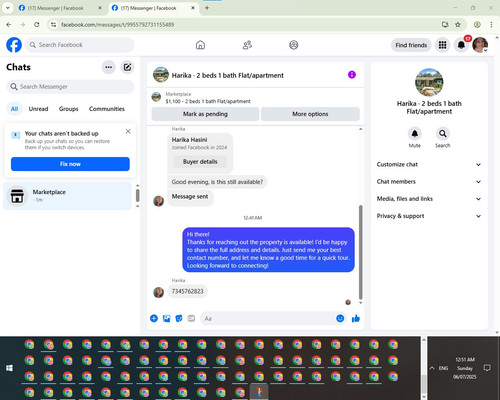
Task: Open the account profile picture menu
Action: (480, 45)
